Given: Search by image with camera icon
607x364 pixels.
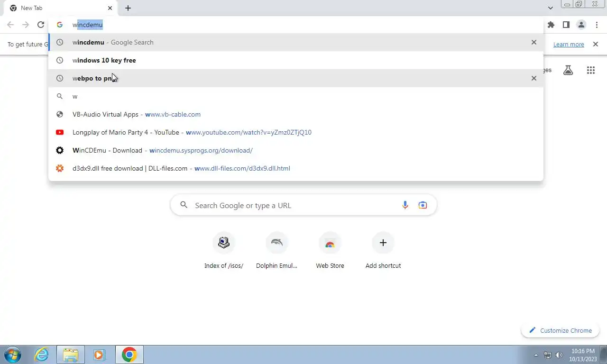Looking at the screenshot, I should 423,205.
